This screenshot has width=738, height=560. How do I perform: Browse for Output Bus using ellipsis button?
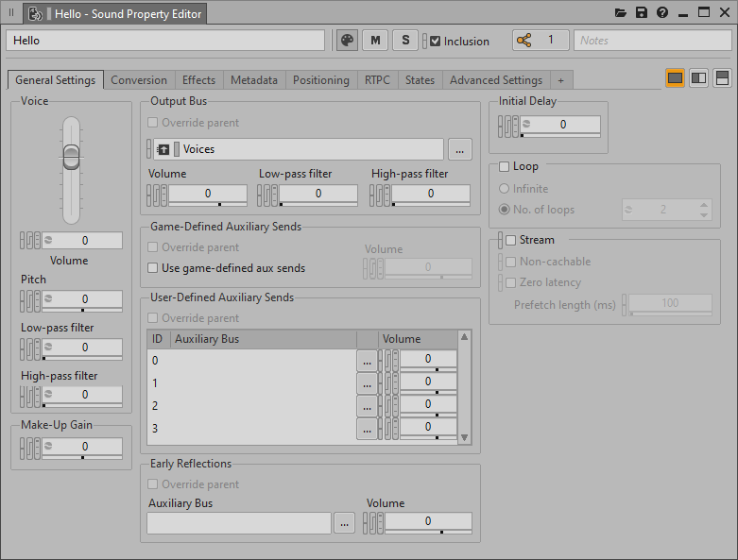pos(459,149)
